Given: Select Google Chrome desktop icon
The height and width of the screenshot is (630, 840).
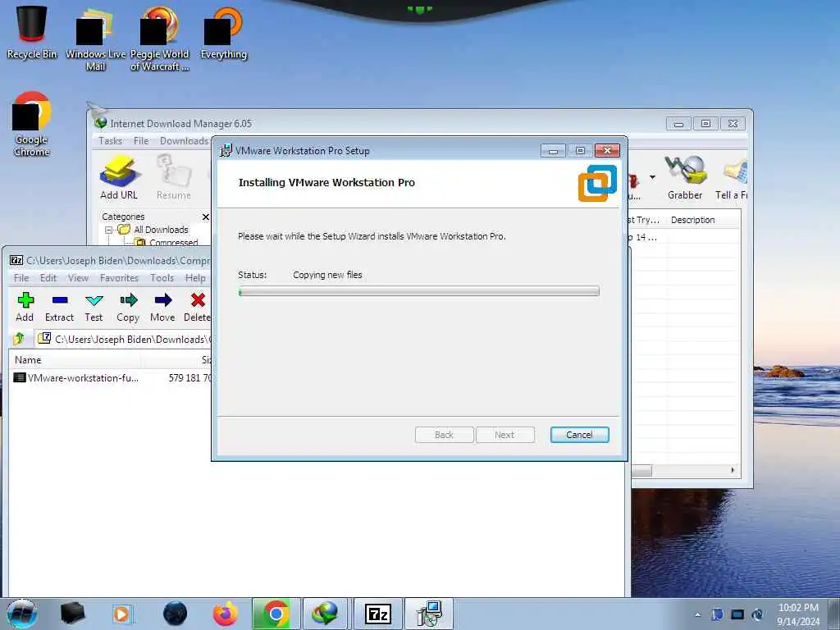Looking at the screenshot, I should pyautogui.click(x=32, y=124).
